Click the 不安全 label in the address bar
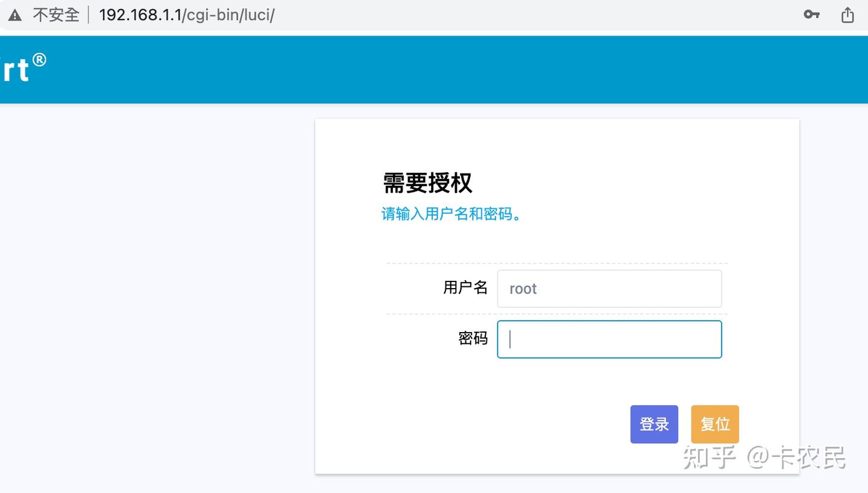This screenshot has height=493, width=868. (x=57, y=14)
